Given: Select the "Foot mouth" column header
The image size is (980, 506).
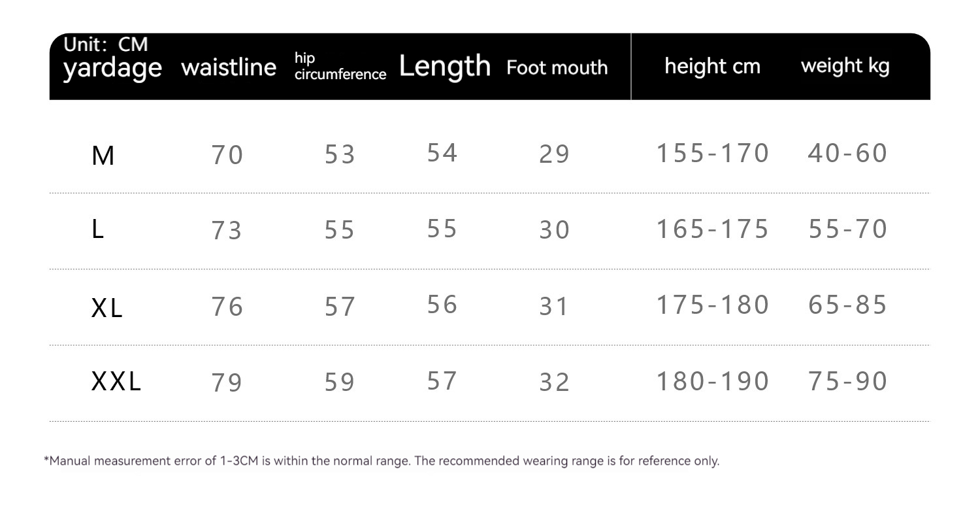Looking at the screenshot, I should [557, 67].
